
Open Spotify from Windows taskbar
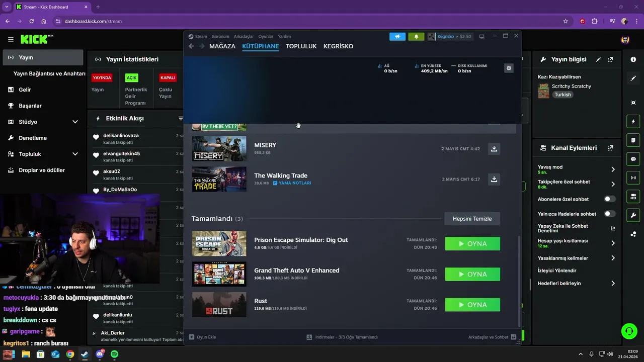pyautogui.click(x=114, y=354)
